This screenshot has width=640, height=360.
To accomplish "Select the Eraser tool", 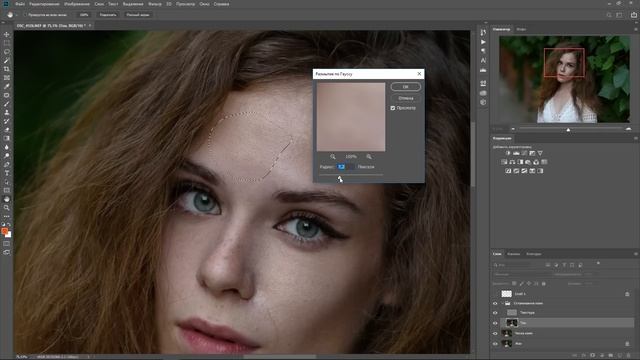I will pyautogui.click(x=7, y=130).
